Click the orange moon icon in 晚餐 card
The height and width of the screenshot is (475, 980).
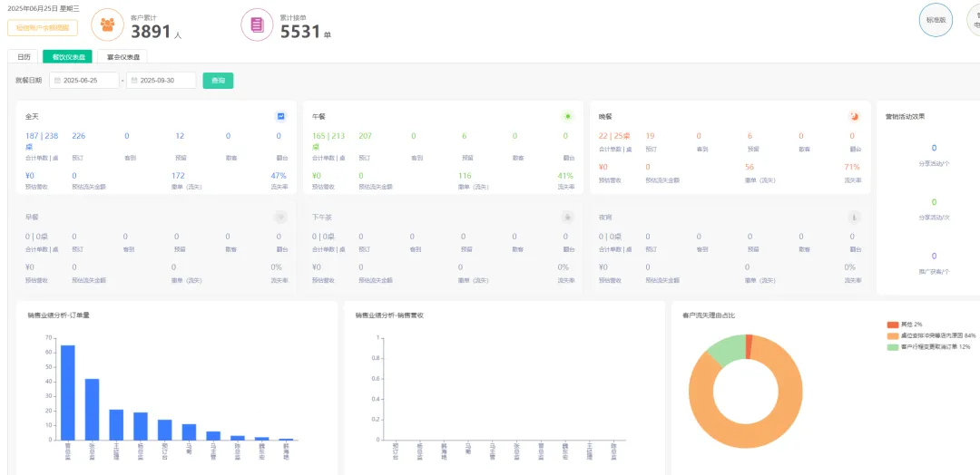coord(855,117)
